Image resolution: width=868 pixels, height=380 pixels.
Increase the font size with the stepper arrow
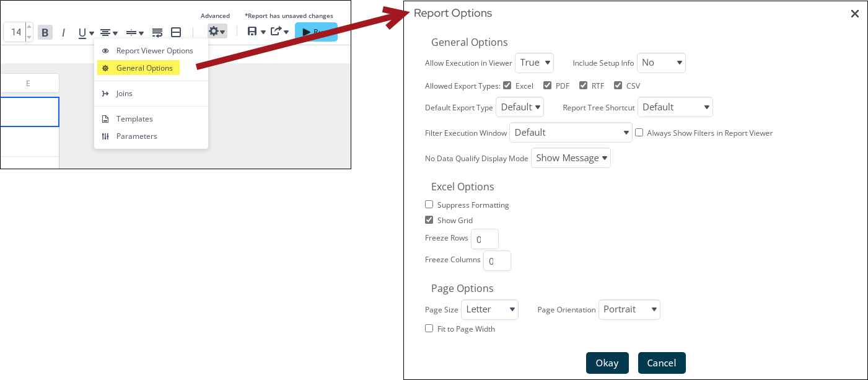click(28, 27)
